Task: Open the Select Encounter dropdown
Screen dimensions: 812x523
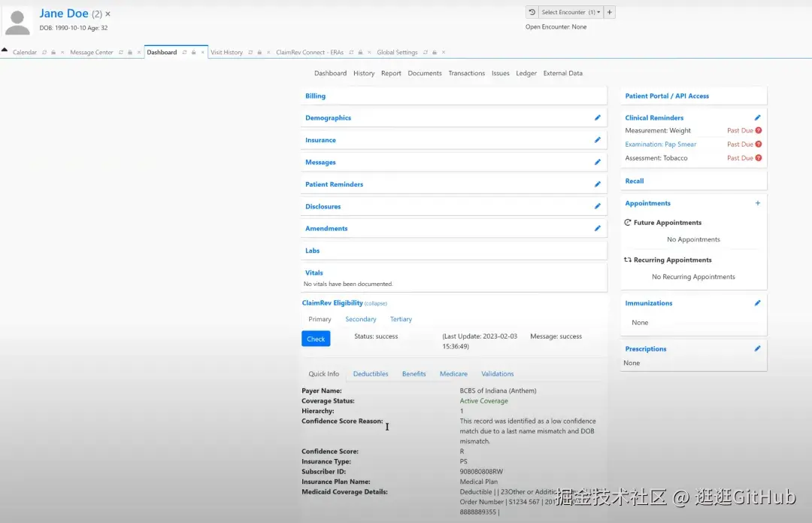Action: tap(571, 12)
